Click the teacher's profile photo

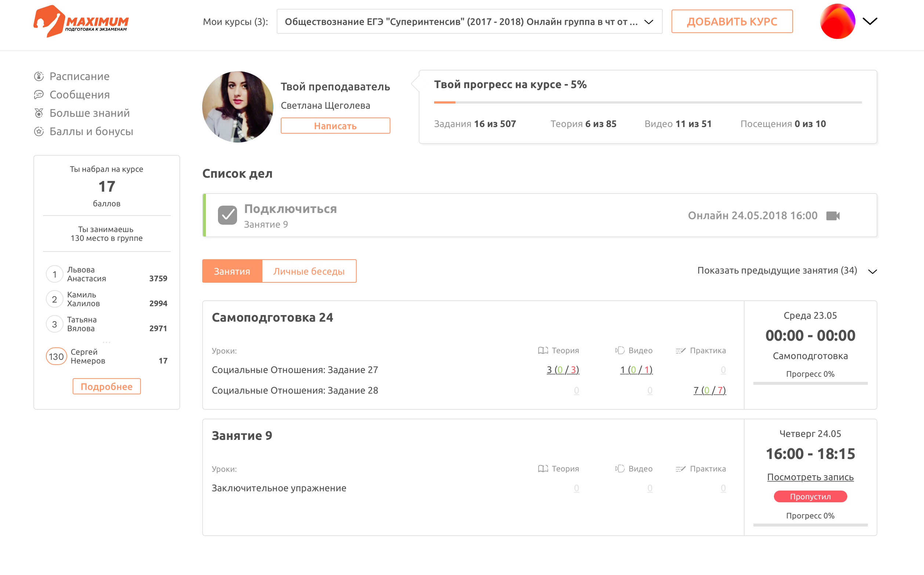pyautogui.click(x=237, y=107)
